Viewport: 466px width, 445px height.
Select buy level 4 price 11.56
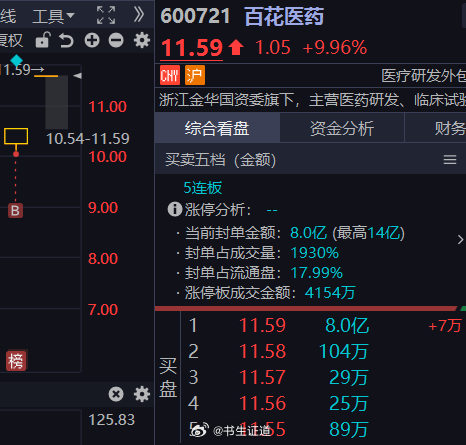263,403
